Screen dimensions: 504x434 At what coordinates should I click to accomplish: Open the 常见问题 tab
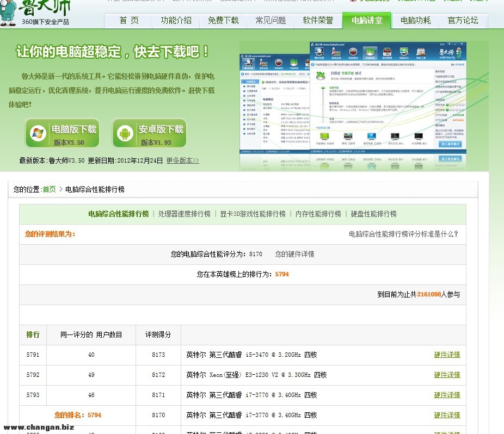pos(271,21)
